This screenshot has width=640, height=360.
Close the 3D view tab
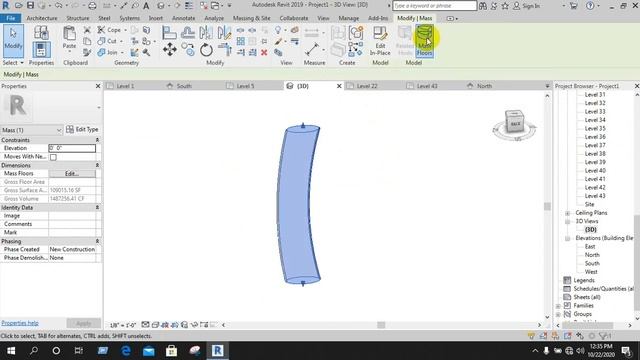click(339, 86)
